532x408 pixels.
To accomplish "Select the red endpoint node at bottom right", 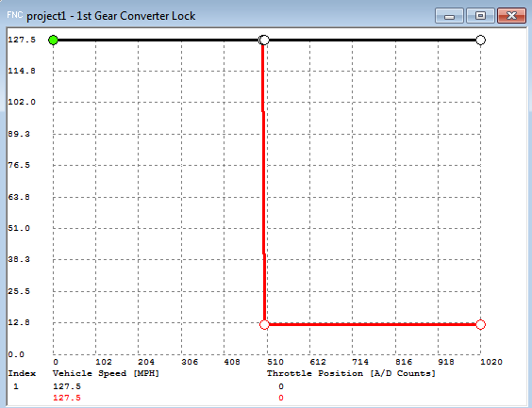I will [480, 325].
